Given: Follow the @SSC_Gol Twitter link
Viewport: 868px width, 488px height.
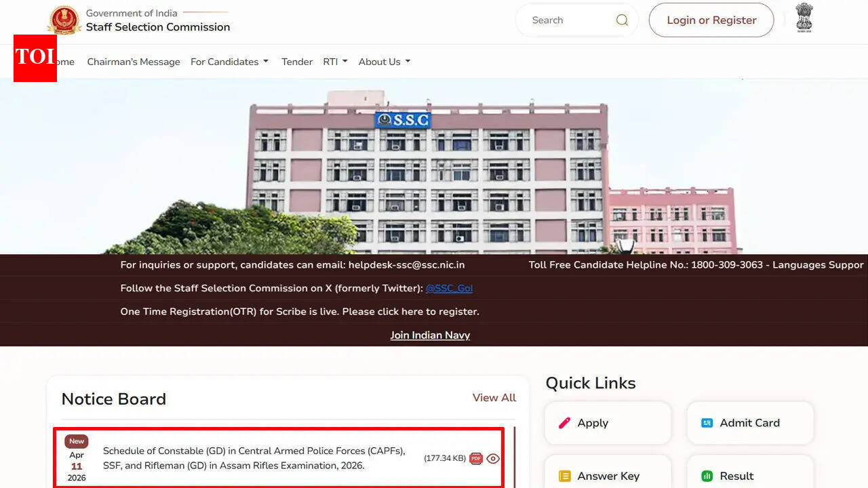Looking at the screenshot, I should point(449,287).
